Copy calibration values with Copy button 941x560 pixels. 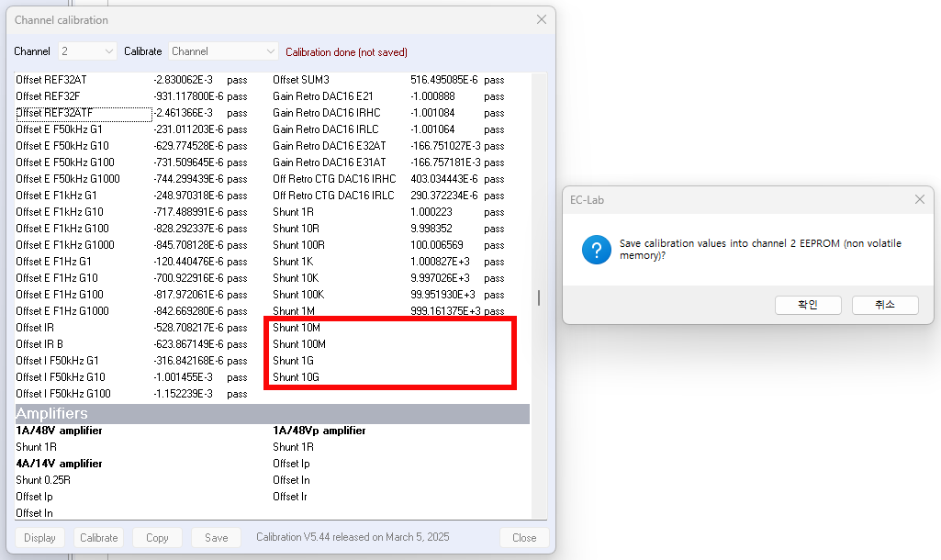pos(157,538)
